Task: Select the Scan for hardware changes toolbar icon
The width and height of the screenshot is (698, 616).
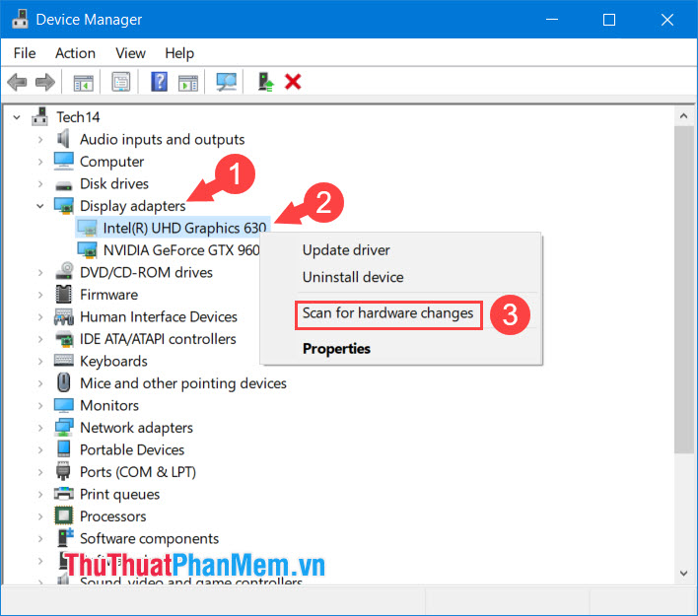Action: coord(227,82)
